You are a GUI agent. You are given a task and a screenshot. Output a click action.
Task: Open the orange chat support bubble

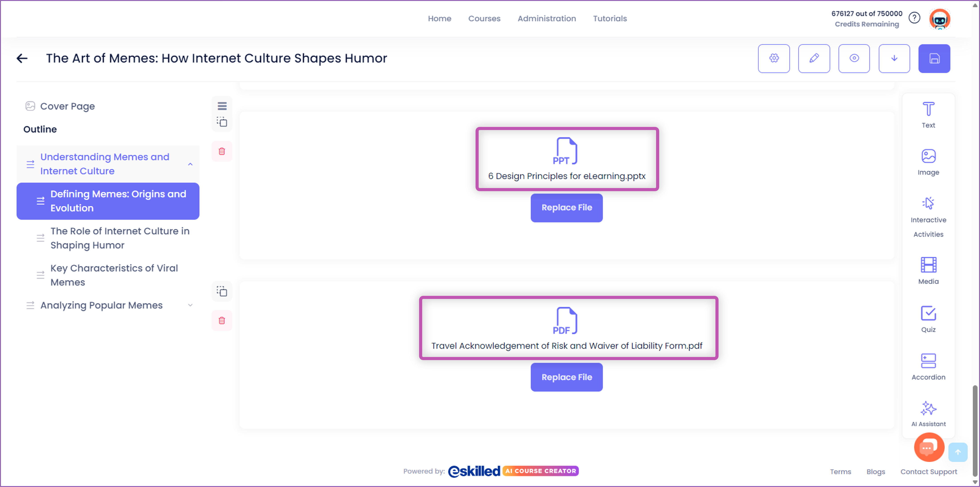[x=929, y=447]
